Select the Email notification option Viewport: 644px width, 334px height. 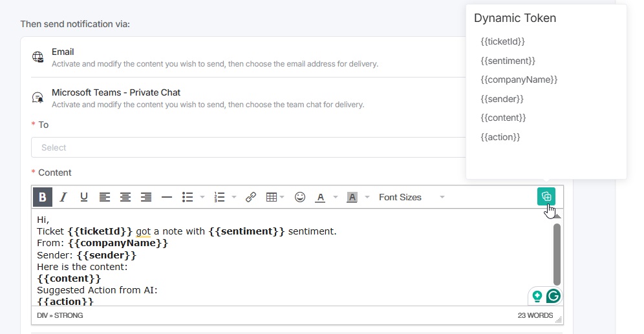click(x=63, y=52)
